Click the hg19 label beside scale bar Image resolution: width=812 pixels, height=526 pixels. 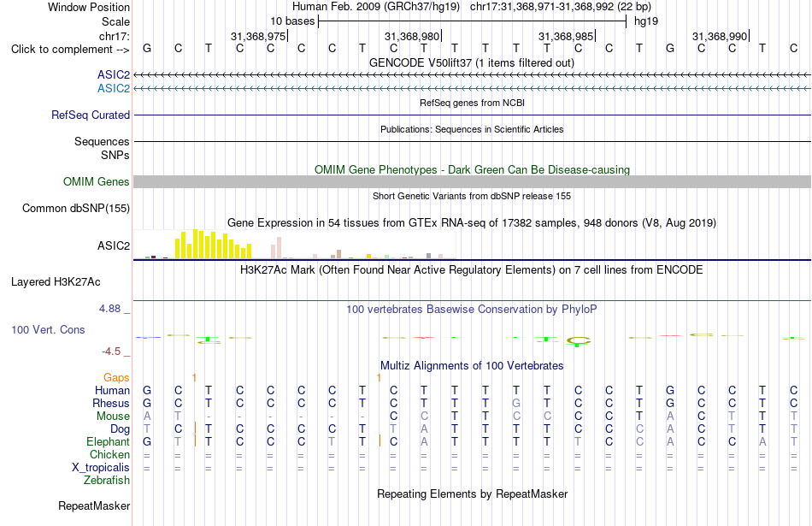tap(646, 21)
